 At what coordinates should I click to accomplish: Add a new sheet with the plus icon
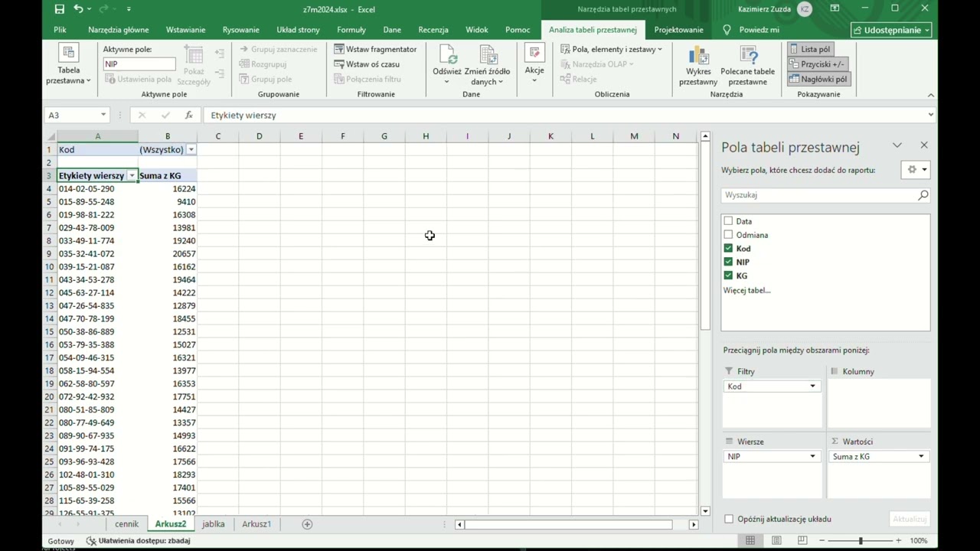pyautogui.click(x=307, y=524)
